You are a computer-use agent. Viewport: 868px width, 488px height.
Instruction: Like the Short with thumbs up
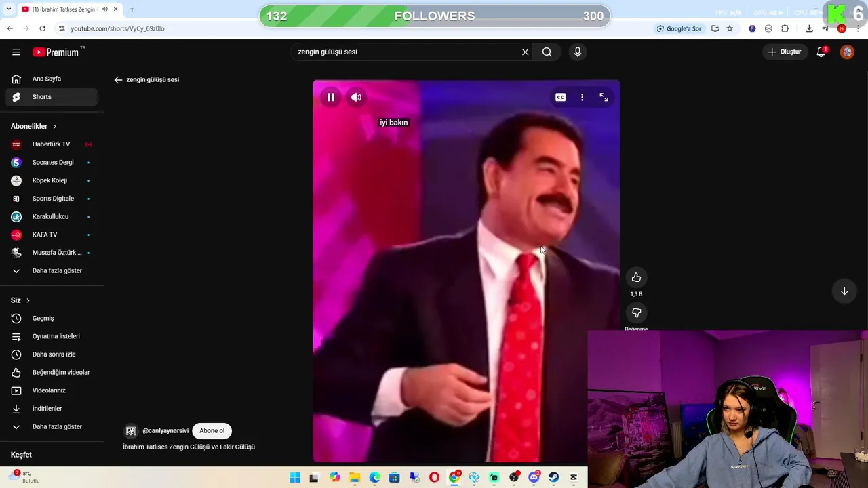pyautogui.click(x=636, y=277)
